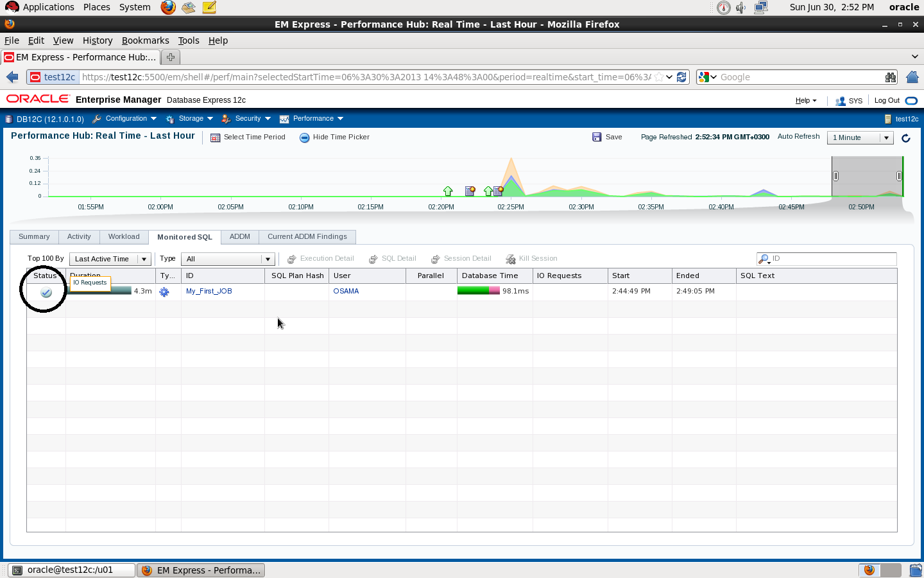Click the page refresh icon
The width and height of the screenshot is (924, 578).
tap(905, 138)
